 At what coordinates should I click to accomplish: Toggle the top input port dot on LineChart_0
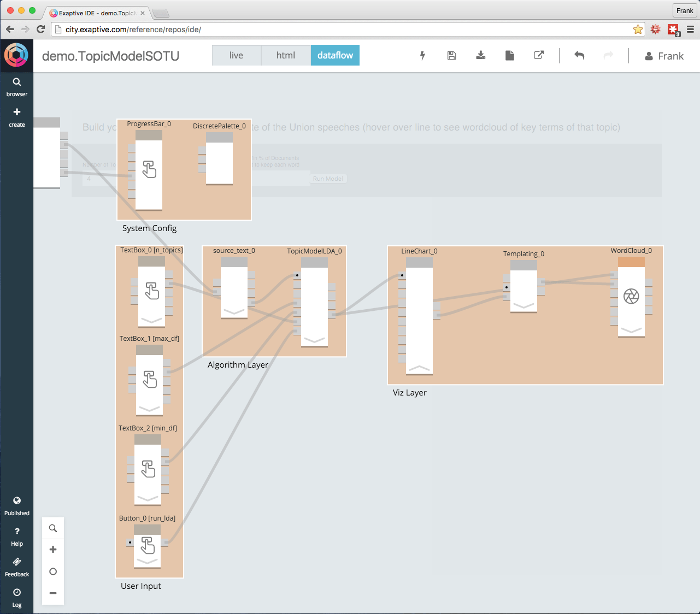(x=402, y=276)
